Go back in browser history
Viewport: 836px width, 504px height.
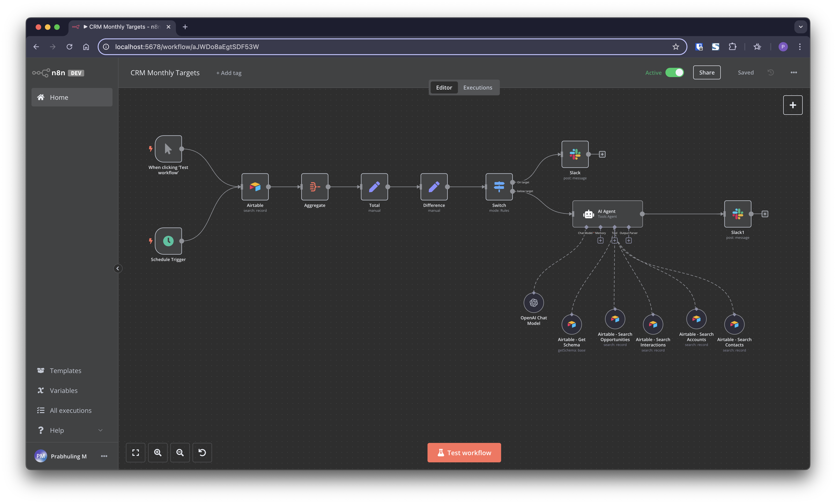(x=36, y=47)
